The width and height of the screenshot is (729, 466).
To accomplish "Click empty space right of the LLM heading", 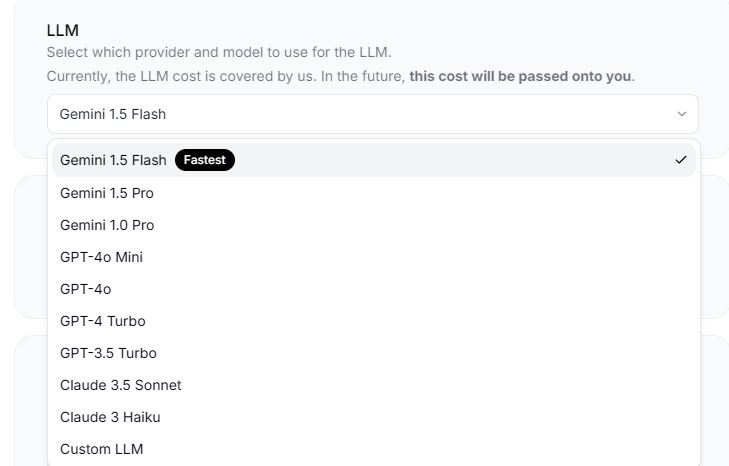I will [x=400, y=31].
